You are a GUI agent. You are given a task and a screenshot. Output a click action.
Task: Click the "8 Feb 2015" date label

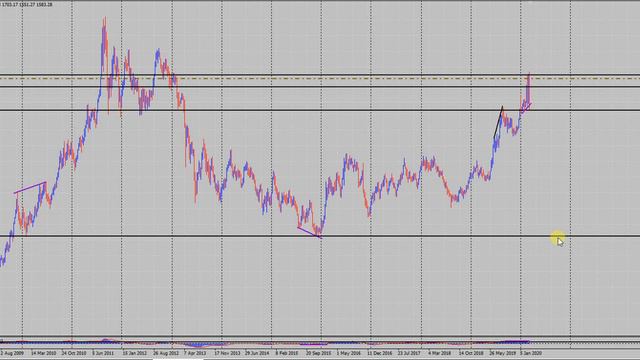click(x=287, y=353)
